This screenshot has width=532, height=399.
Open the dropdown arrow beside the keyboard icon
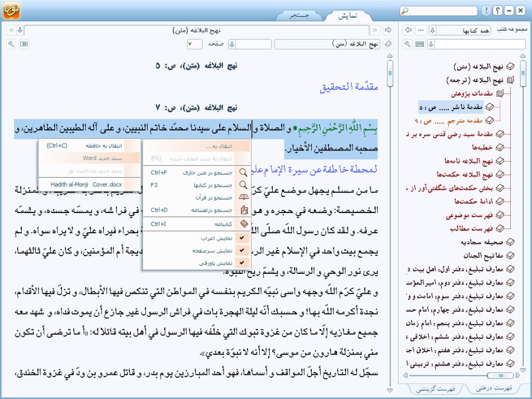(431, 44)
